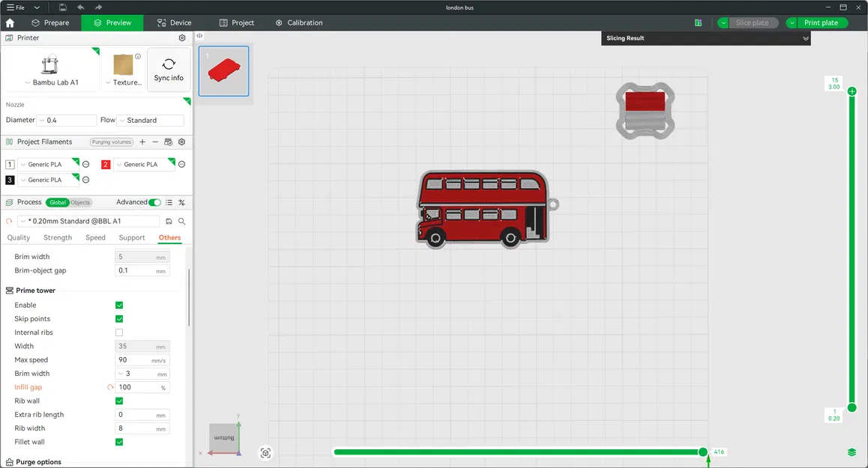Screen dimensions: 868x468
Task: Open the 0.20mm Standard preset dropdown
Action: [x=88, y=221]
